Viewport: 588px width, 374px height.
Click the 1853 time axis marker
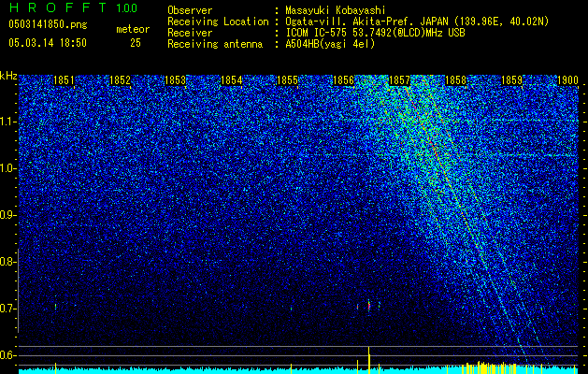[176, 80]
